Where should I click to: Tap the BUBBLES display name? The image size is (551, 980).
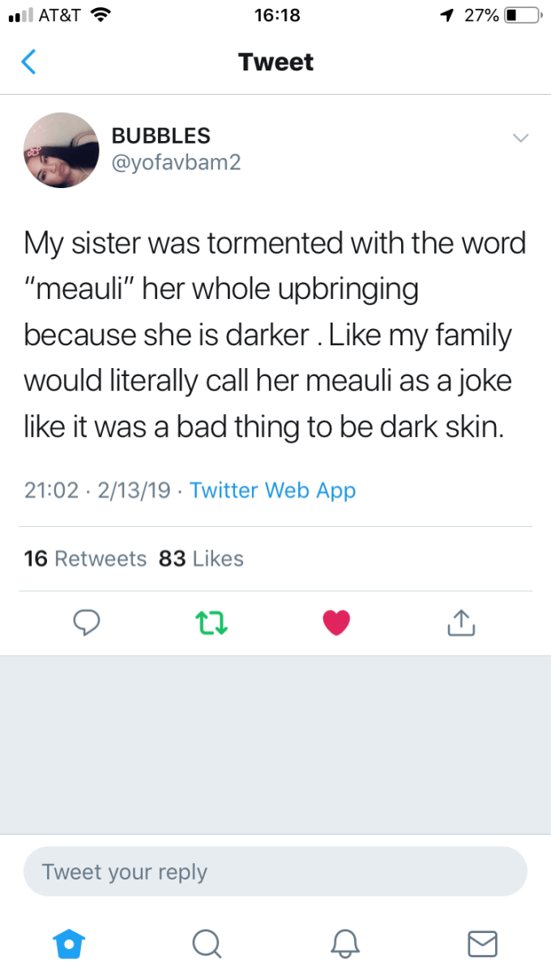(160, 135)
